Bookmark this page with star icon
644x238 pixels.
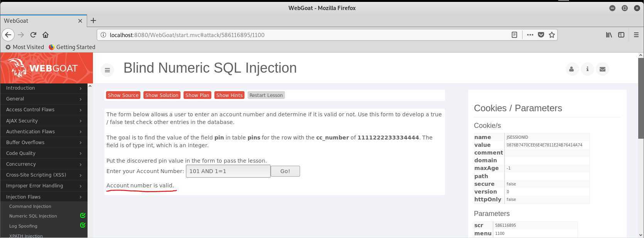[552, 35]
